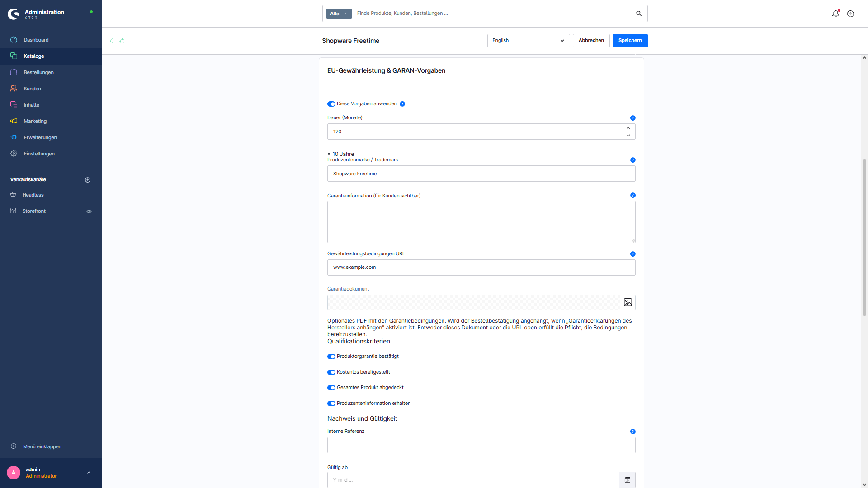Click the Garantiedokument media field

[x=473, y=302]
